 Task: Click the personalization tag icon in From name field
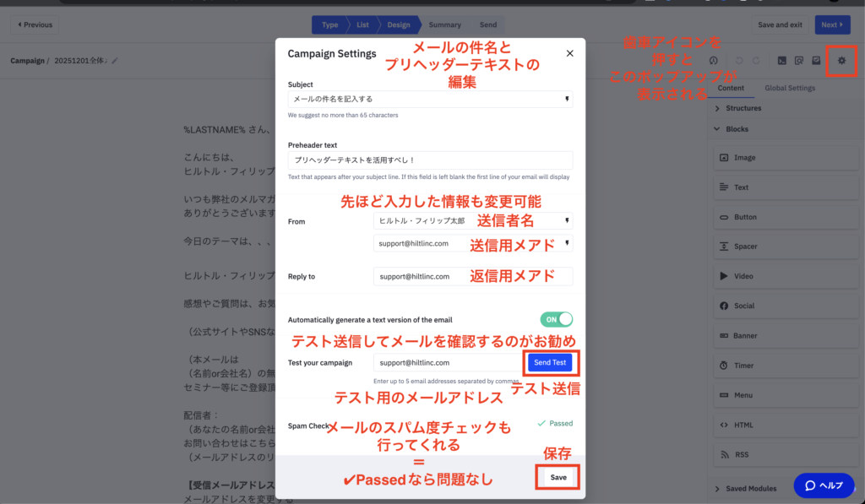(567, 220)
